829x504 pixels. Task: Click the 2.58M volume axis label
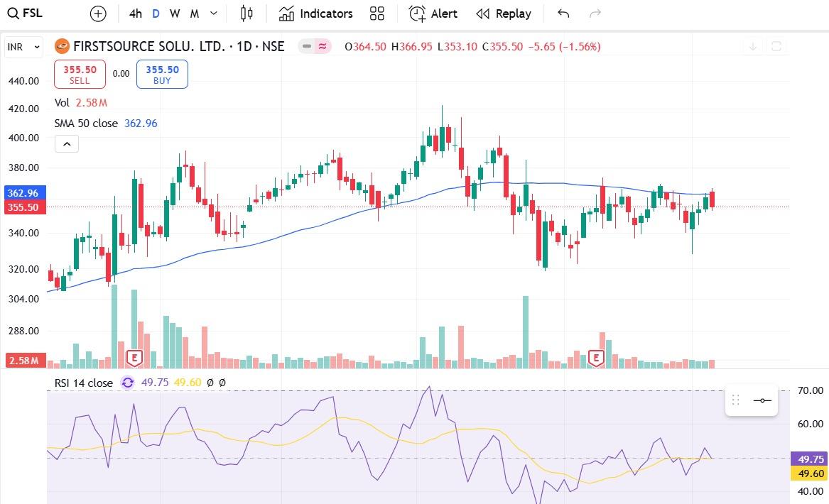(x=25, y=361)
